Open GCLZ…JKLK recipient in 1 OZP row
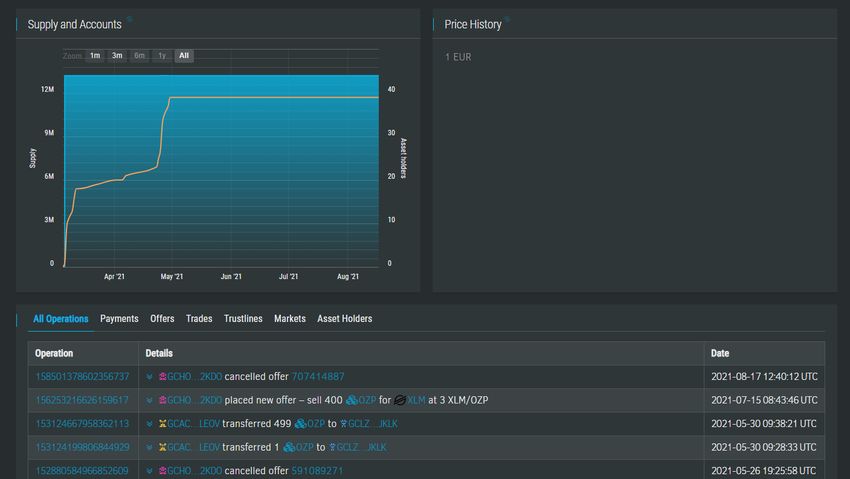 point(362,448)
